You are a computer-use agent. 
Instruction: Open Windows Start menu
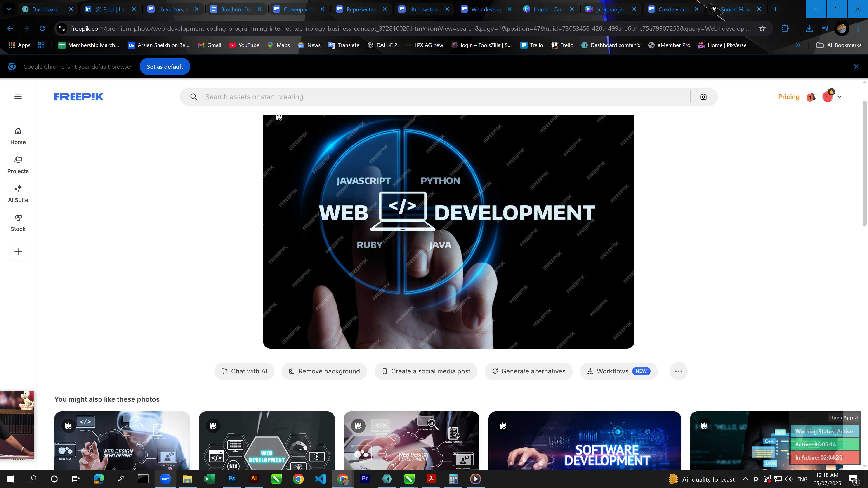[10, 479]
